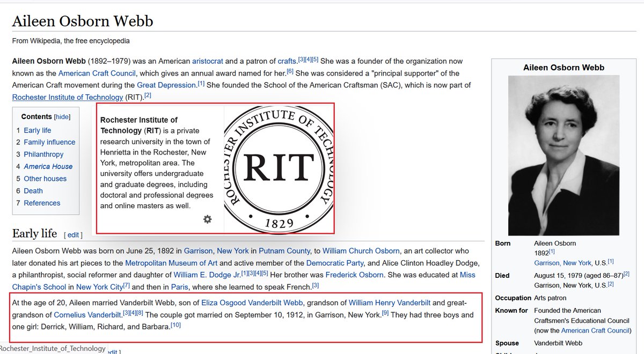Follow the American Craft Council link in the intro
644x354 pixels.
coord(97,73)
